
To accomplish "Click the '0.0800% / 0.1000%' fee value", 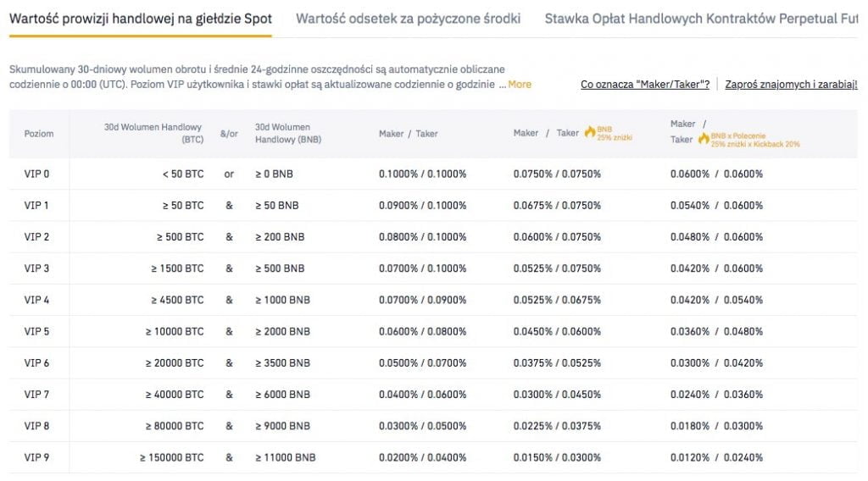I will click(x=422, y=236).
